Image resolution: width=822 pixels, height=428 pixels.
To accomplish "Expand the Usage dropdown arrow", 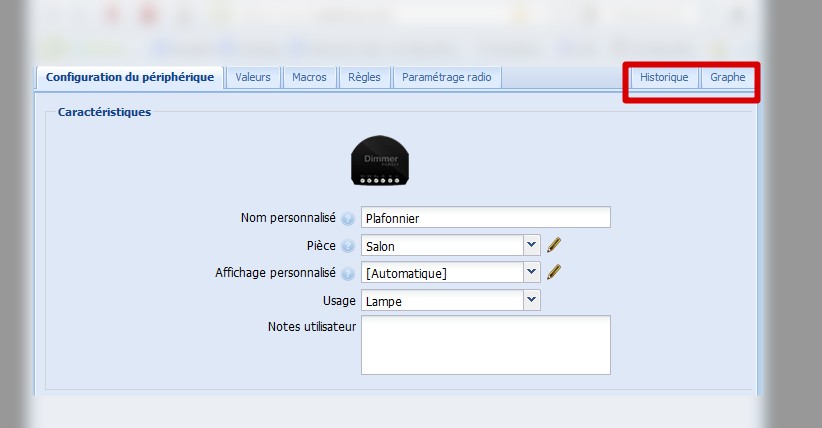I will (531, 300).
